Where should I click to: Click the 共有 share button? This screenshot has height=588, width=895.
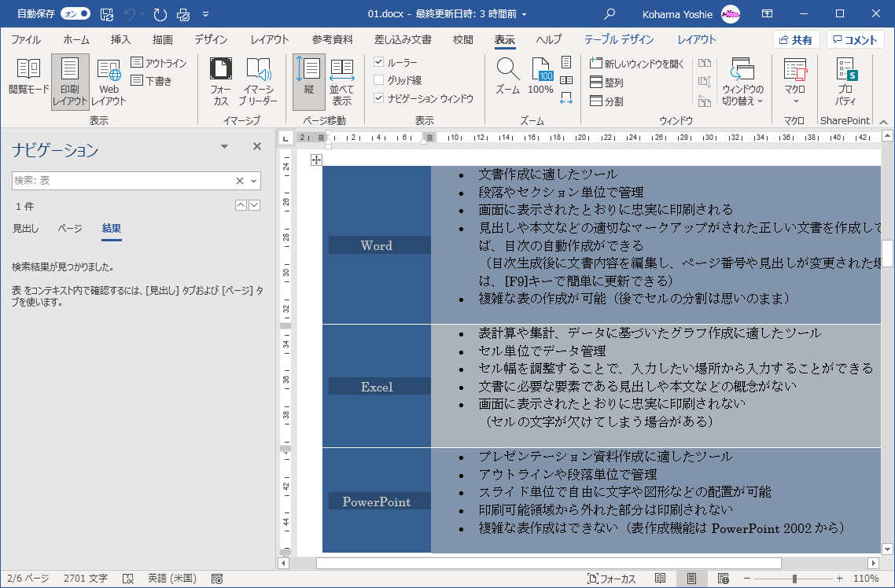tap(796, 40)
